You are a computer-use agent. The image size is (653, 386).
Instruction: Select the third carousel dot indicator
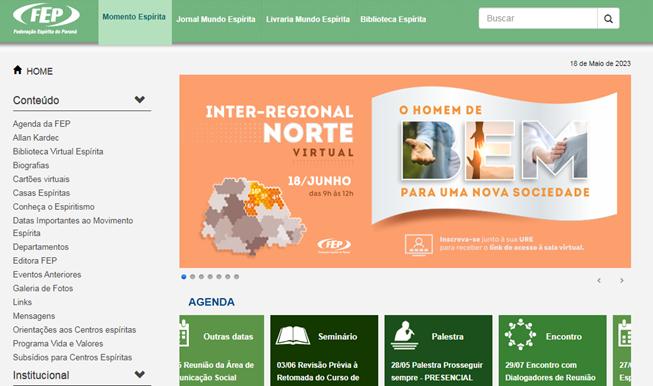point(201,276)
